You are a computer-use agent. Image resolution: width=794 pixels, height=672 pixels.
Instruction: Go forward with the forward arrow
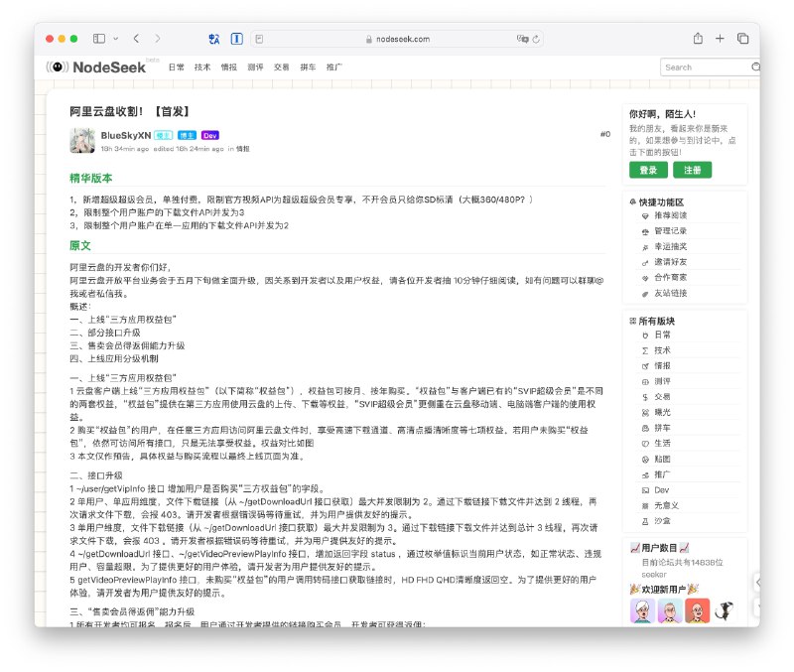point(158,39)
